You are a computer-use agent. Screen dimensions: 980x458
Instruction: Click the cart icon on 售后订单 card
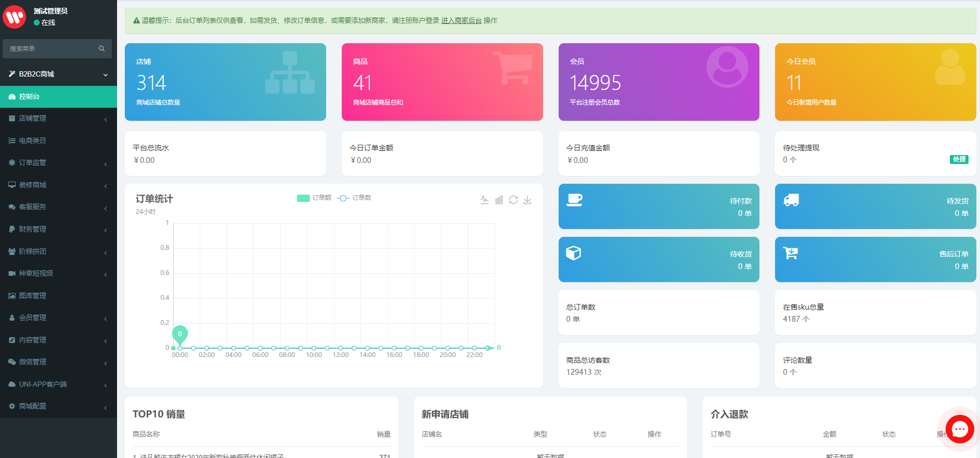791,253
